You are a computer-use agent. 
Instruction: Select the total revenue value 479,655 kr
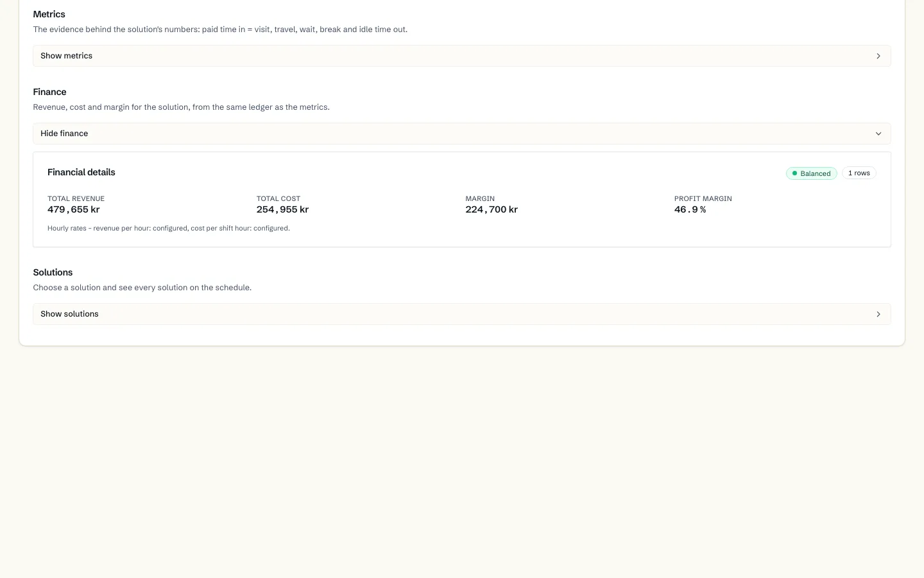coord(74,209)
